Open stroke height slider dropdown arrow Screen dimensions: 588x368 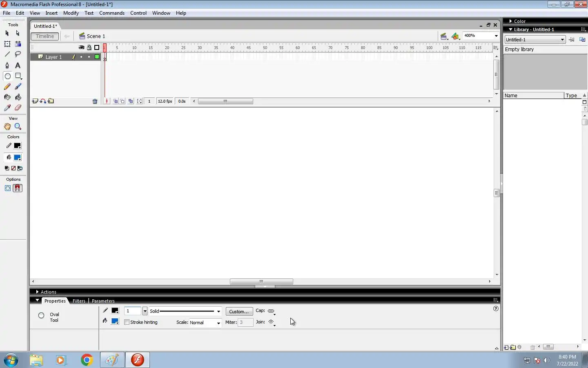145,312
